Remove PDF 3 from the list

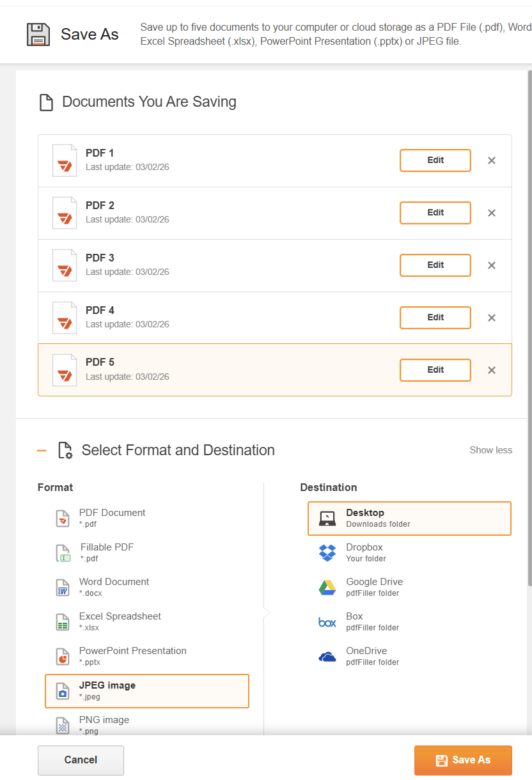(492, 265)
